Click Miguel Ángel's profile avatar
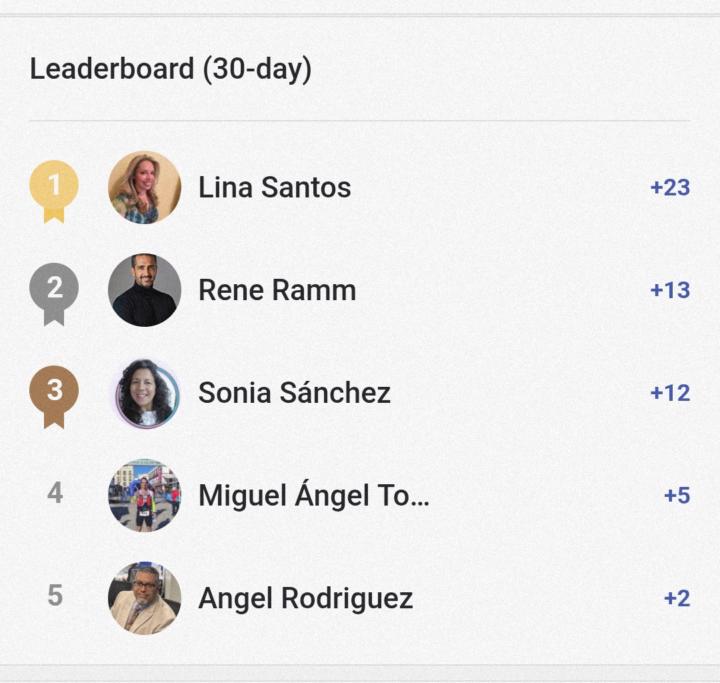 (x=144, y=495)
